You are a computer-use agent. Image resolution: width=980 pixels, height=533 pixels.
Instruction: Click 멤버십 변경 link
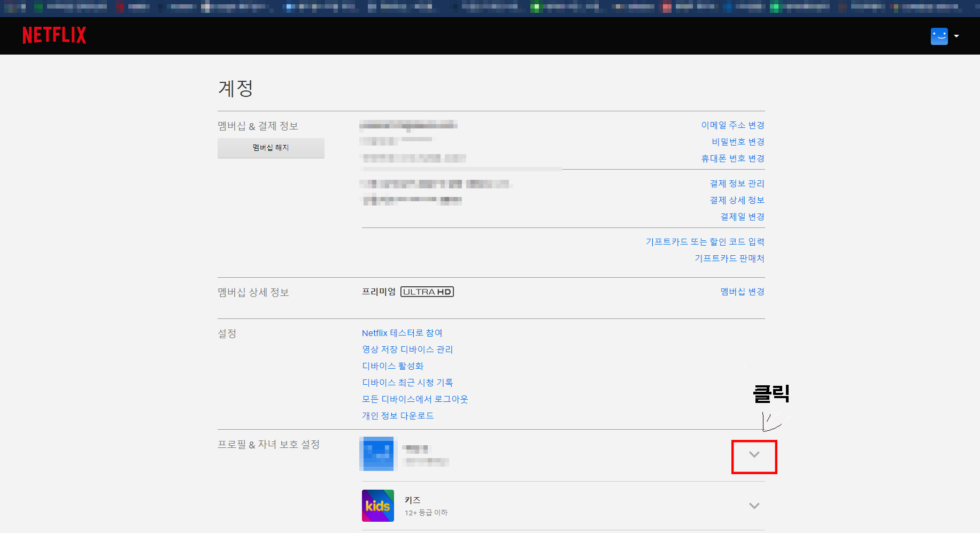(742, 292)
